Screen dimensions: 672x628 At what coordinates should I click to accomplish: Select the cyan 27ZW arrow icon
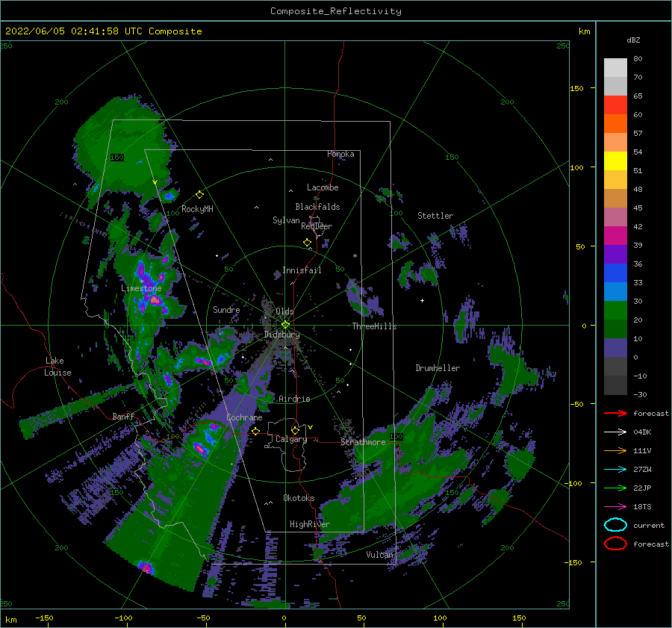[x=615, y=470]
